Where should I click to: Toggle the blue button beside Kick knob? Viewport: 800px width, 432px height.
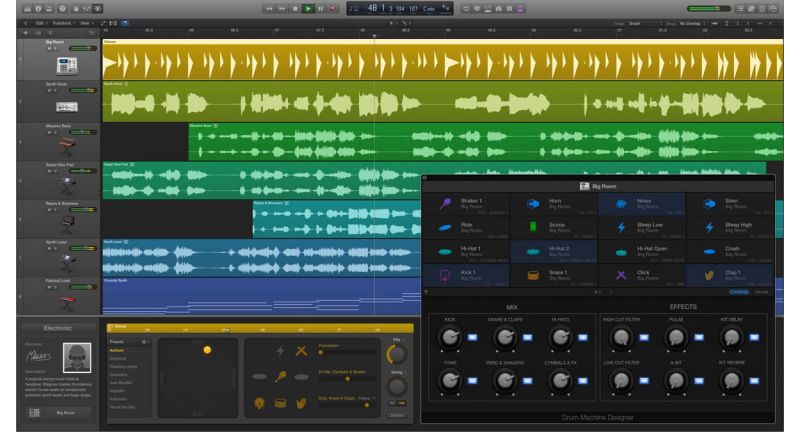pyautogui.click(x=472, y=337)
